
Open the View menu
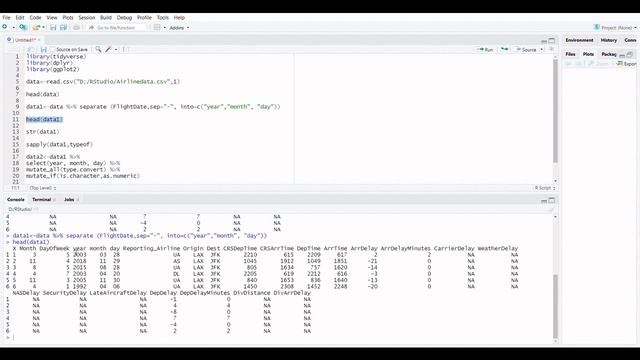[x=52, y=18]
